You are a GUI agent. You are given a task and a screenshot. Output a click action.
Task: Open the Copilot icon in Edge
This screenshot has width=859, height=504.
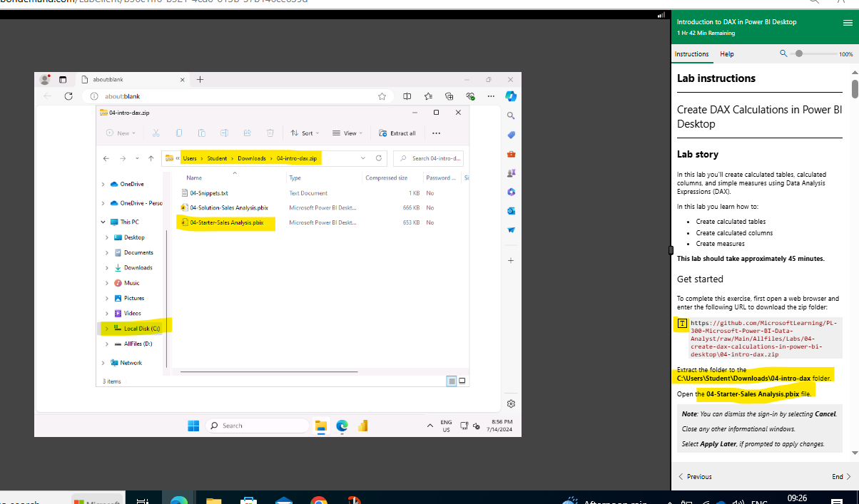pyautogui.click(x=511, y=96)
